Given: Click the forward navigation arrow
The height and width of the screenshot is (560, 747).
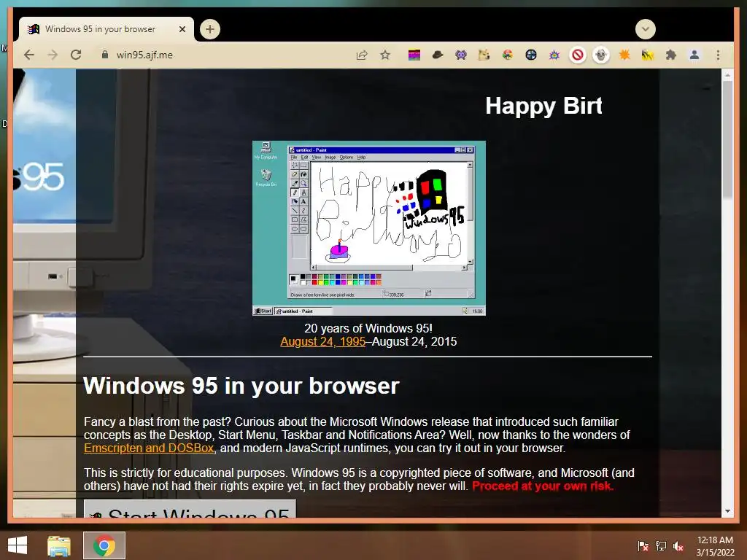Looking at the screenshot, I should point(53,55).
